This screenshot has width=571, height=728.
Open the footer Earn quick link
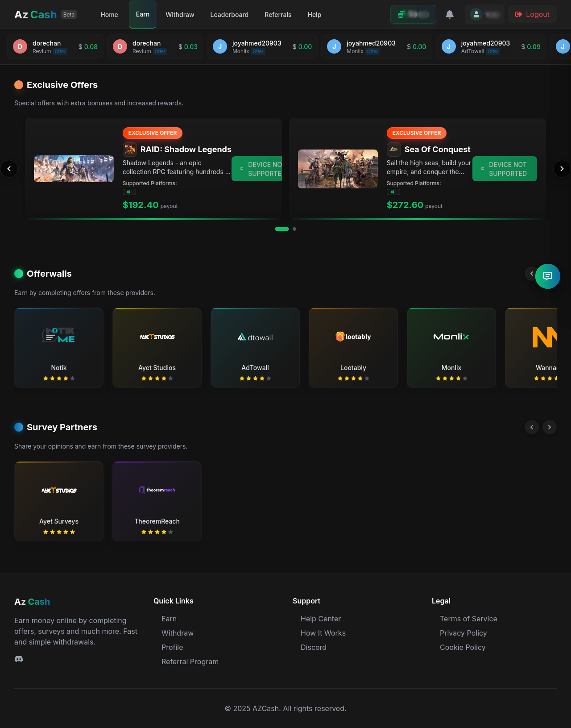pyautogui.click(x=169, y=619)
